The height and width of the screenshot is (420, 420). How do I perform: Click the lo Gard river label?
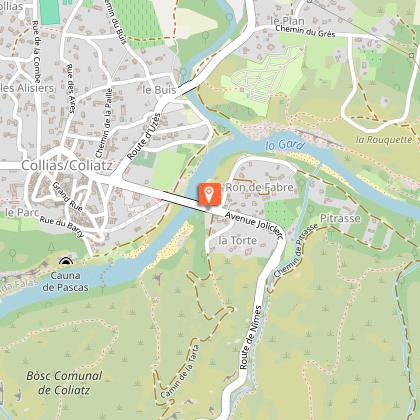click(285, 145)
